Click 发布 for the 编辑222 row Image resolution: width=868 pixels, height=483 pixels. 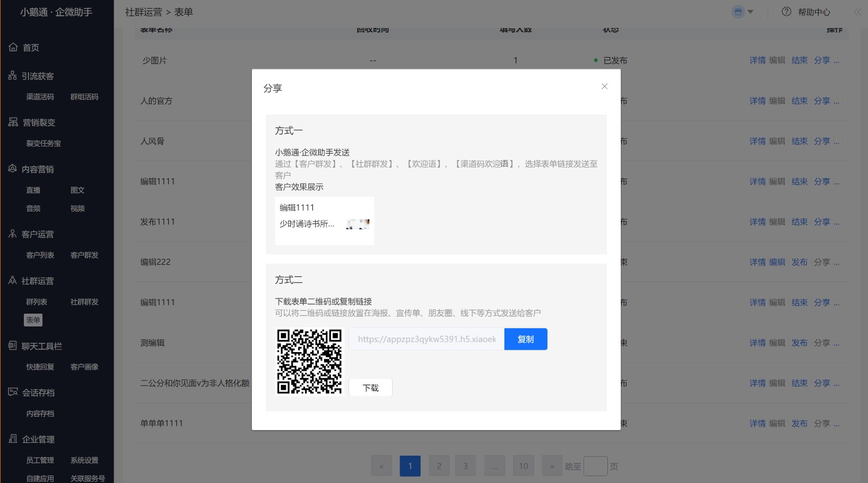(x=799, y=262)
